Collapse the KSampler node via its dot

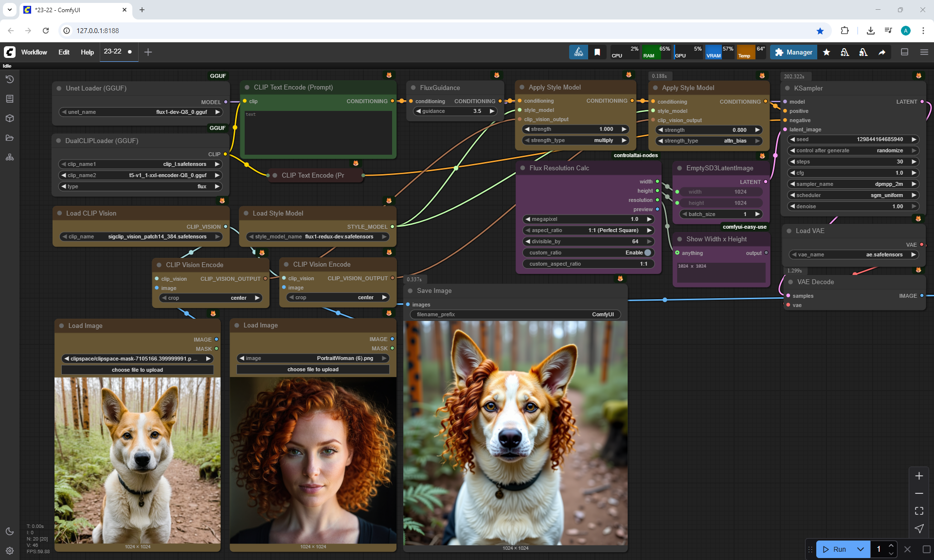788,88
